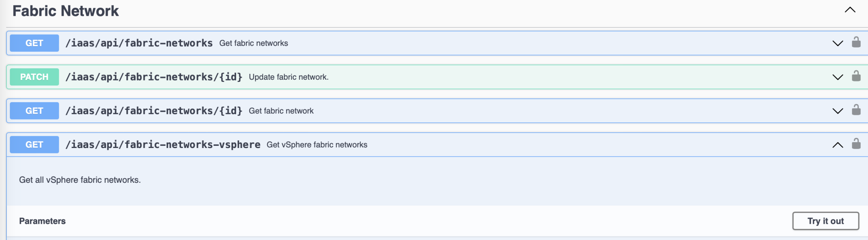868x240 pixels.
Task: Expand the GET /iaas/api/fabric-networks operation
Action: coord(838,43)
